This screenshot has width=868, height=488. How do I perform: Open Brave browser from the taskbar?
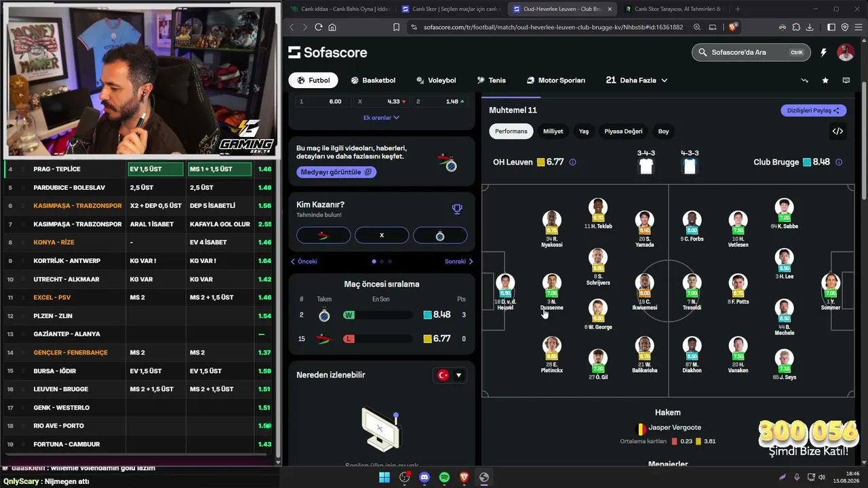(x=464, y=477)
